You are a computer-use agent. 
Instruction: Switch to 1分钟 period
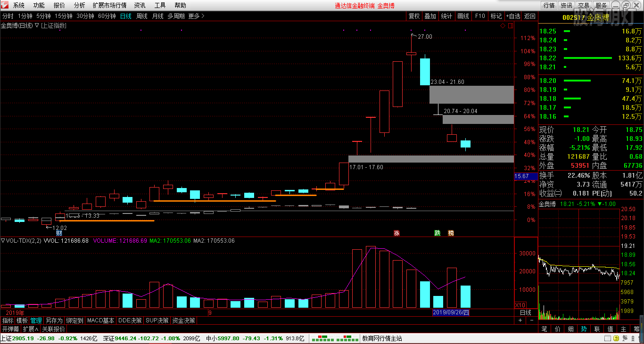[25, 16]
